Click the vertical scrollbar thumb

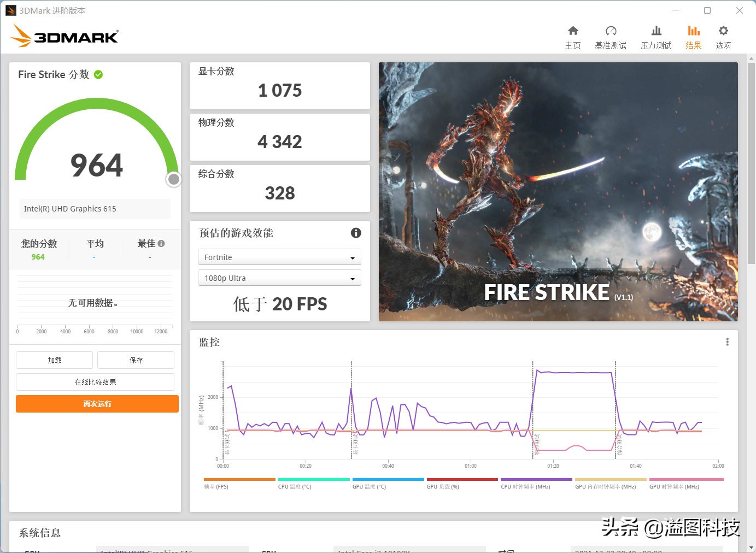[752, 163]
